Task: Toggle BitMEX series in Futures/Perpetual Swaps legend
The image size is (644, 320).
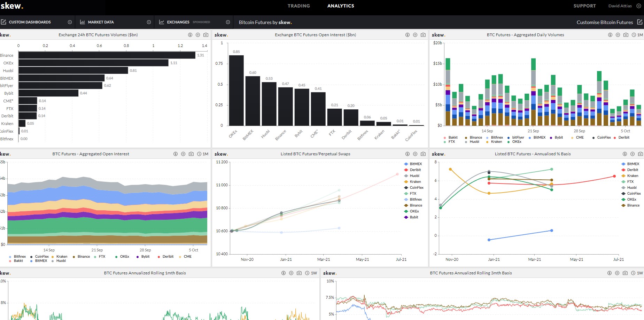Action: tap(413, 164)
